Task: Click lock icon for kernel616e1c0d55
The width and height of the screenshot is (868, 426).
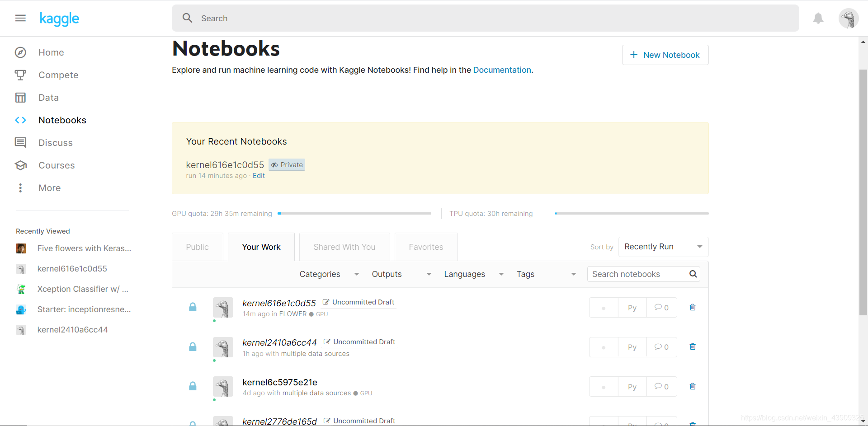Action: 193,307
